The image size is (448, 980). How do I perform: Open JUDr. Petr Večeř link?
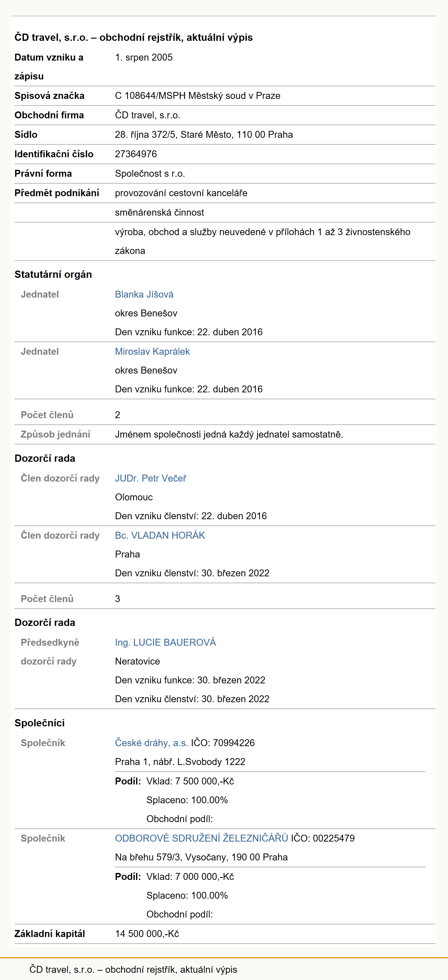click(x=151, y=478)
